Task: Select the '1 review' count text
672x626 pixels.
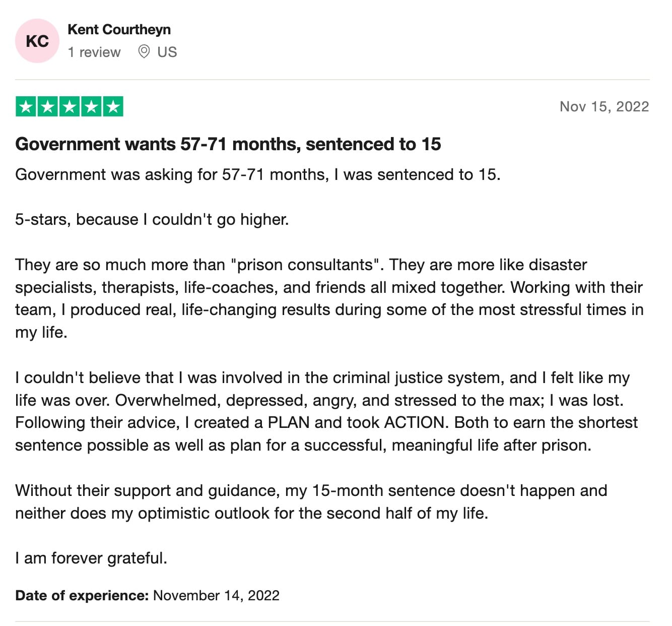Action: point(94,52)
